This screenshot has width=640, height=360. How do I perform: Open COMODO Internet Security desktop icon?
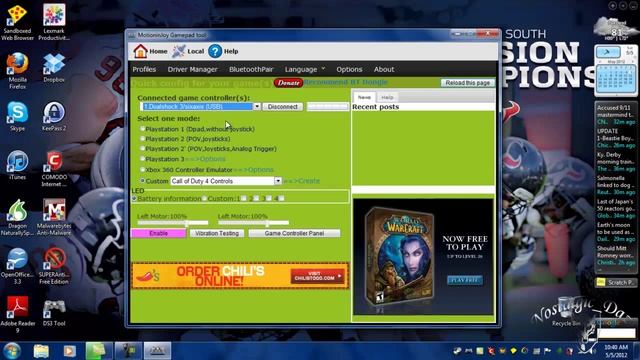click(54, 168)
